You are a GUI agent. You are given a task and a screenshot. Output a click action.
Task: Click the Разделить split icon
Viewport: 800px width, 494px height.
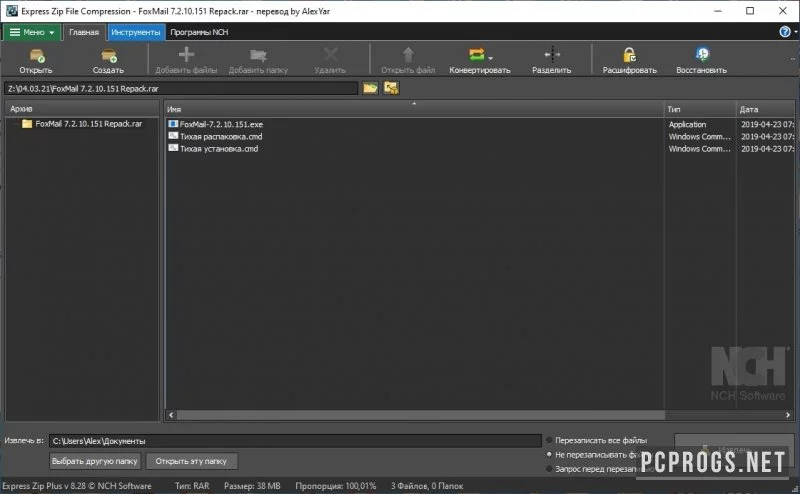coord(552,54)
